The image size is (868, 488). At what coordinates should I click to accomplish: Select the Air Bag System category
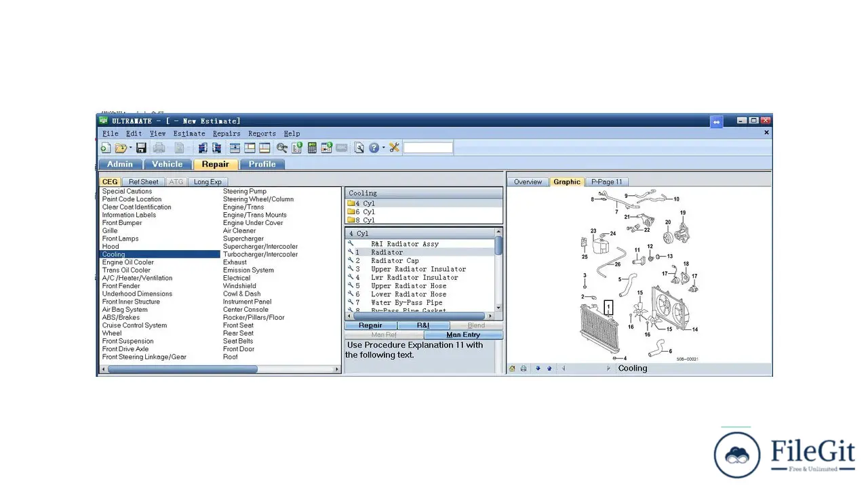coord(125,310)
